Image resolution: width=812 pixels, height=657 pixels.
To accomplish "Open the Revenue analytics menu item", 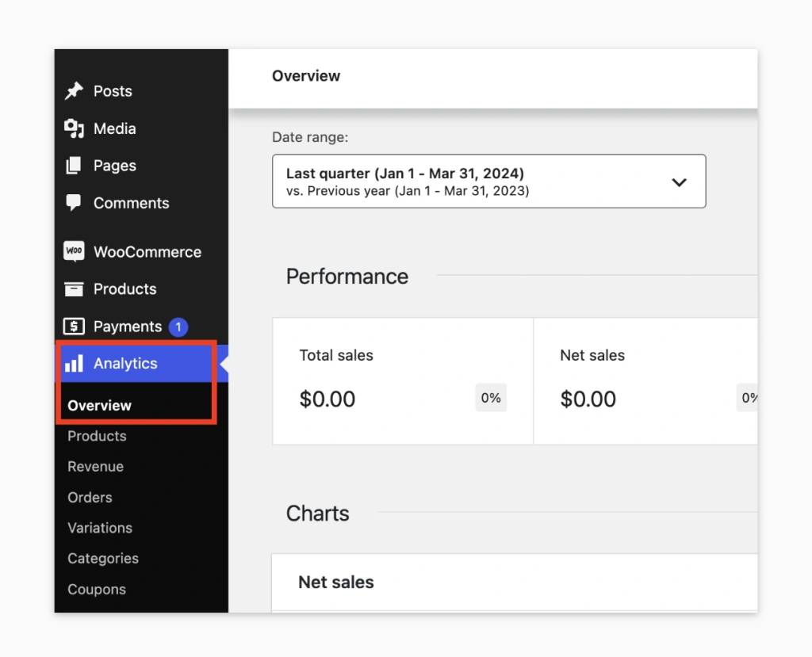I will click(x=95, y=467).
